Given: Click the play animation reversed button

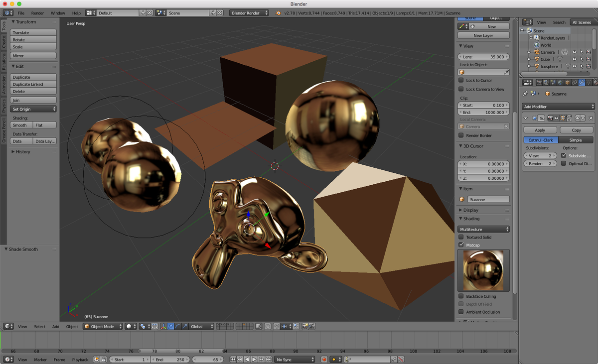Looking at the screenshot, I should [247, 360].
